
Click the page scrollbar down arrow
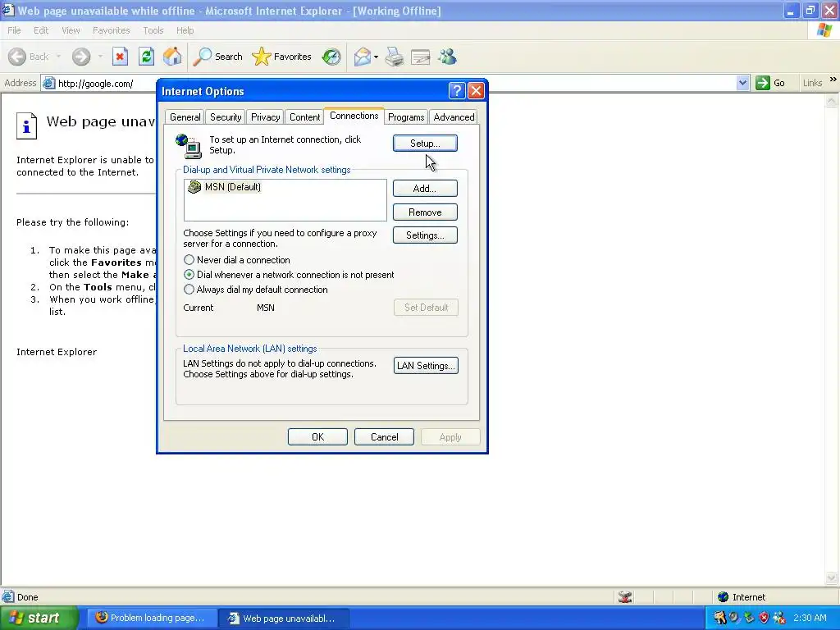[832, 577]
